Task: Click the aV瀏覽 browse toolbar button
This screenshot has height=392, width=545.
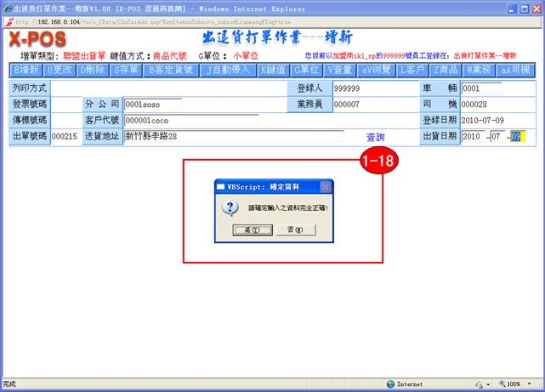Action: [x=378, y=70]
